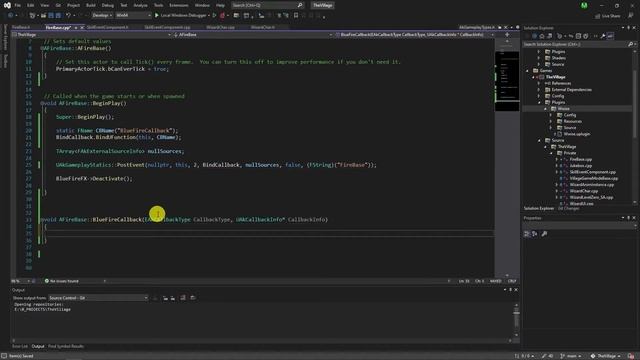Screen dimensions: 640x360
Task: Open the Show output from dropdown
Action: click(x=98, y=298)
